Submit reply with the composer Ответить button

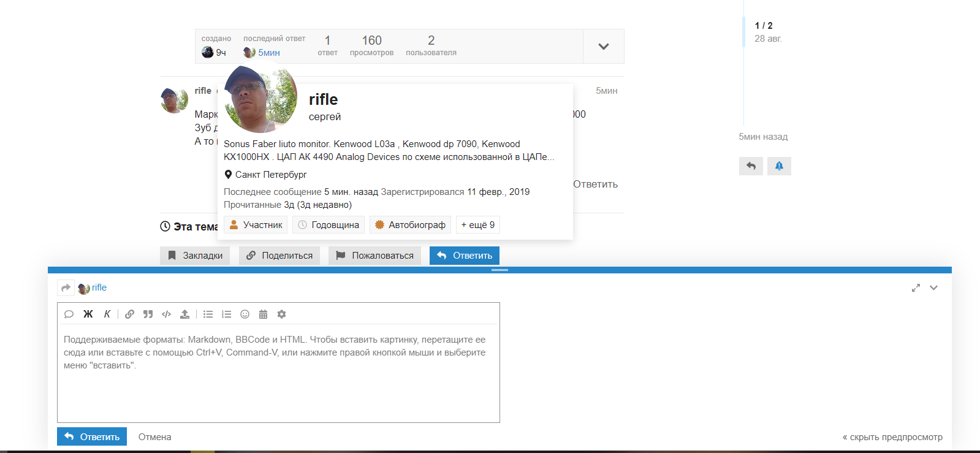click(x=92, y=436)
